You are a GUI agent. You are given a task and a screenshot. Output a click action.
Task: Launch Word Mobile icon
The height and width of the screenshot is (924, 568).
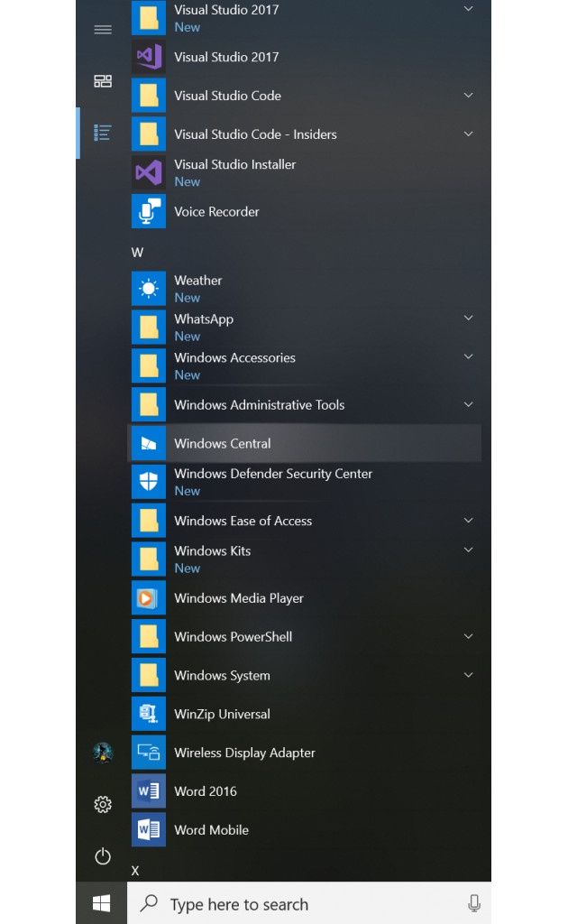tap(149, 830)
